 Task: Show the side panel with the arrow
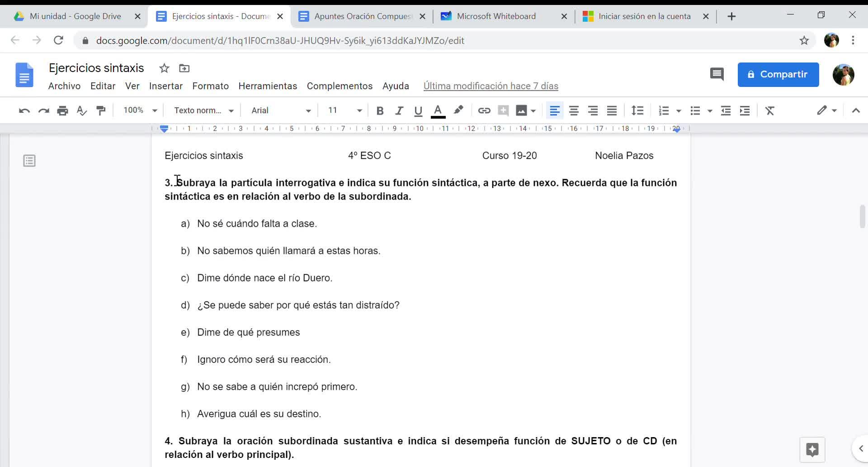(x=861, y=449)
